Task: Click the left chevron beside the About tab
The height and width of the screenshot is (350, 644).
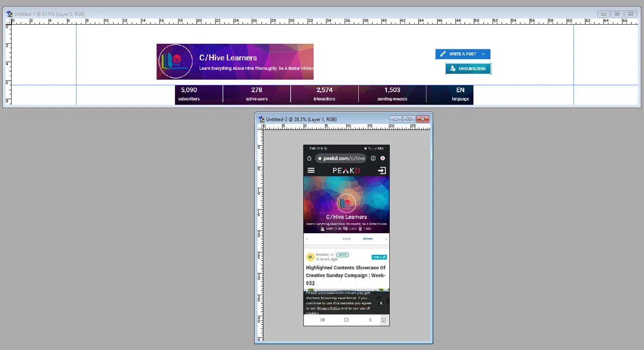Action: click(x=306, y=239)
